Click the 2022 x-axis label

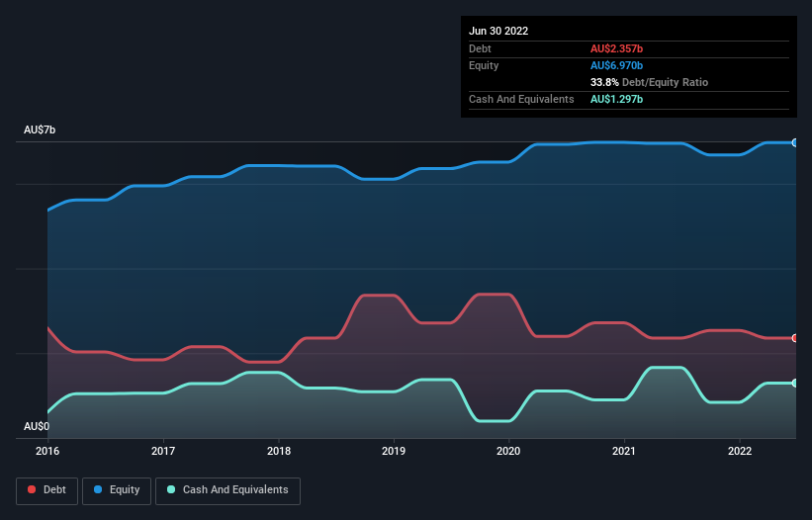740,451
